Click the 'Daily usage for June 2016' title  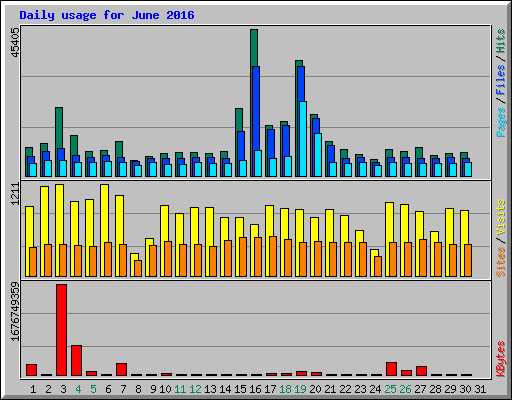[x=107, y=15]
